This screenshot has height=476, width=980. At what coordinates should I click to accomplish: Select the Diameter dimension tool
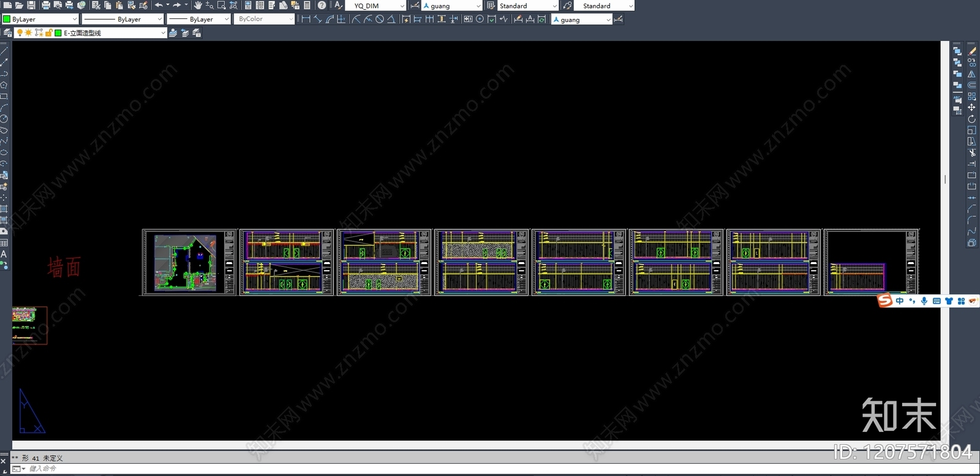click(380, 19)
